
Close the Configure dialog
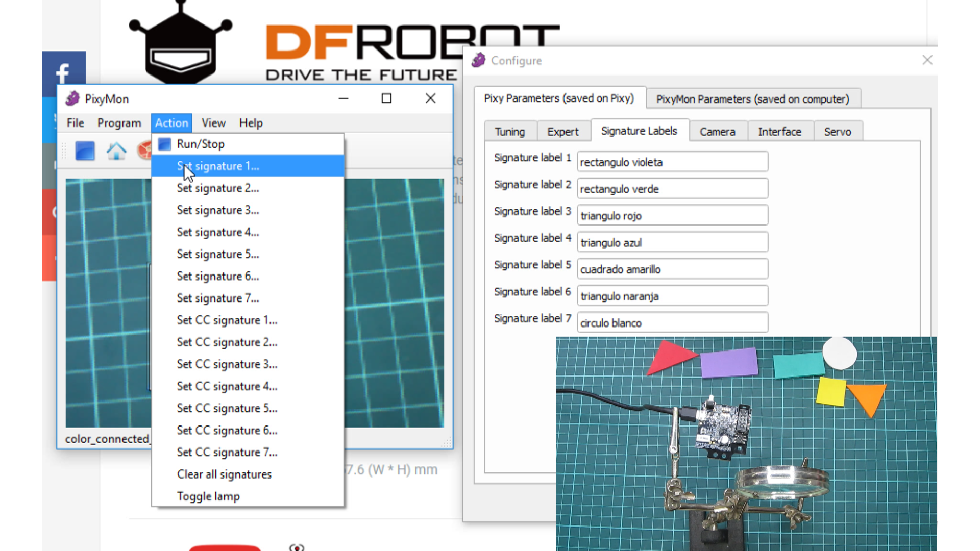(x=927, y=60)
